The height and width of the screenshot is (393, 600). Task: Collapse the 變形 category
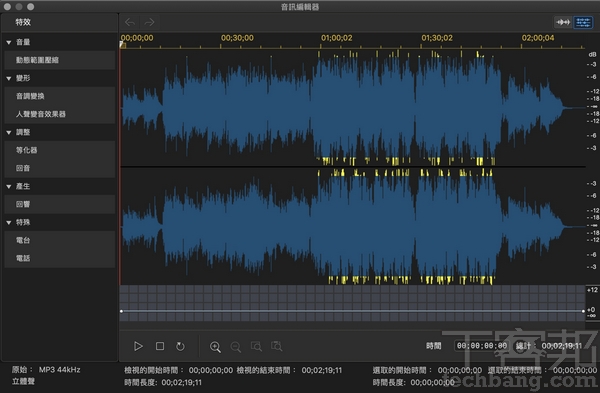pos(9,78)
